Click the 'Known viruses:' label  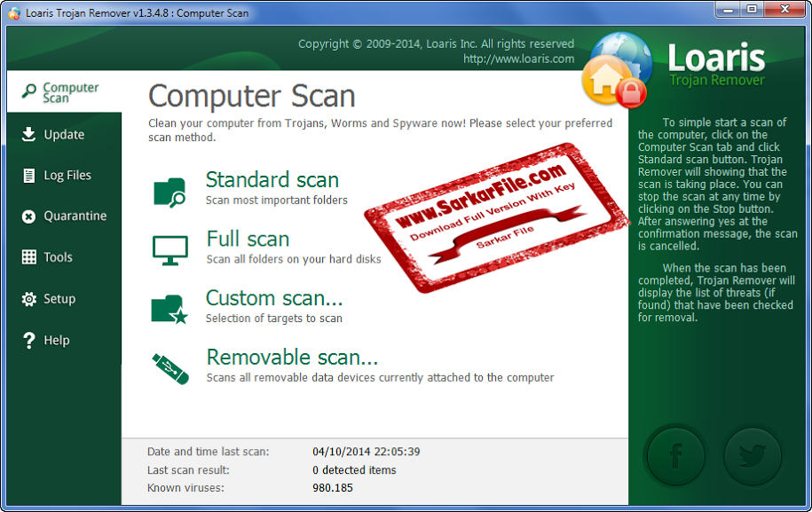point(185,488)
